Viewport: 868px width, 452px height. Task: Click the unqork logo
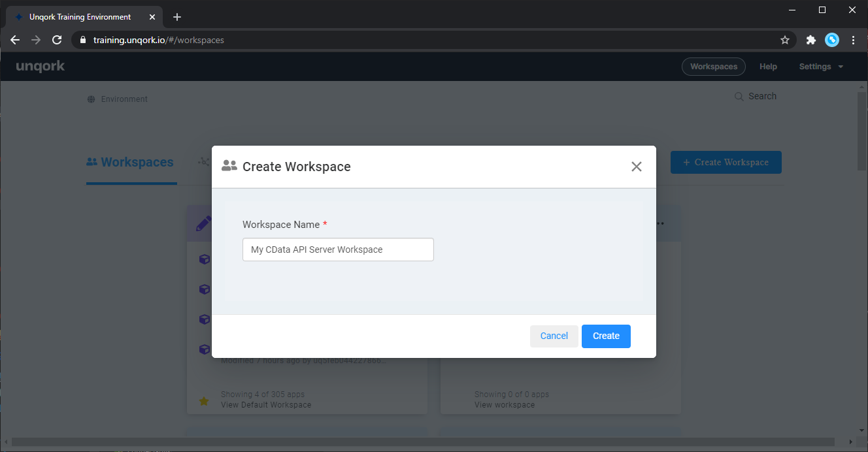pos(41,67)
